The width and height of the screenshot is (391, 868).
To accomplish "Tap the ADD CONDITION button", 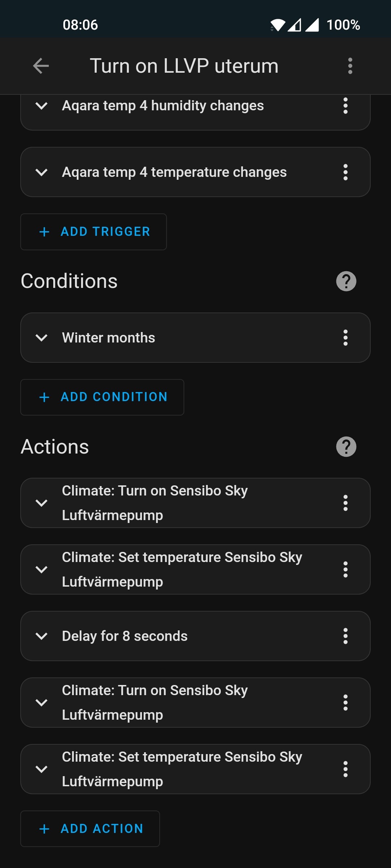I will pyautogui.click(x=102, y=397).
